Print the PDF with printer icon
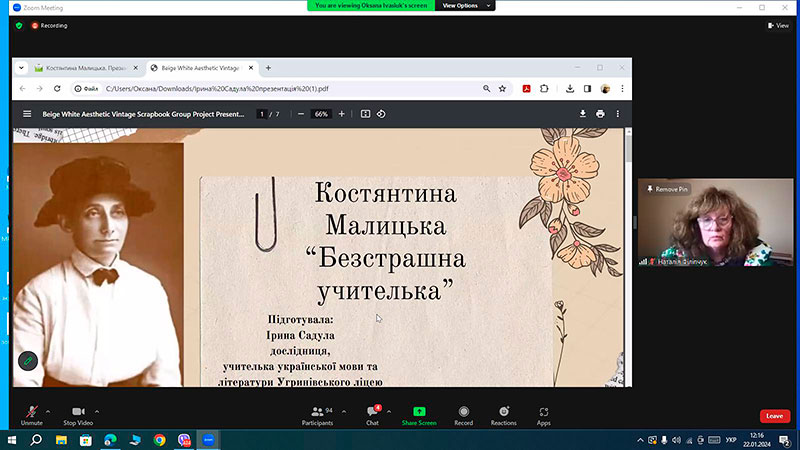 [x=600, y=114]
